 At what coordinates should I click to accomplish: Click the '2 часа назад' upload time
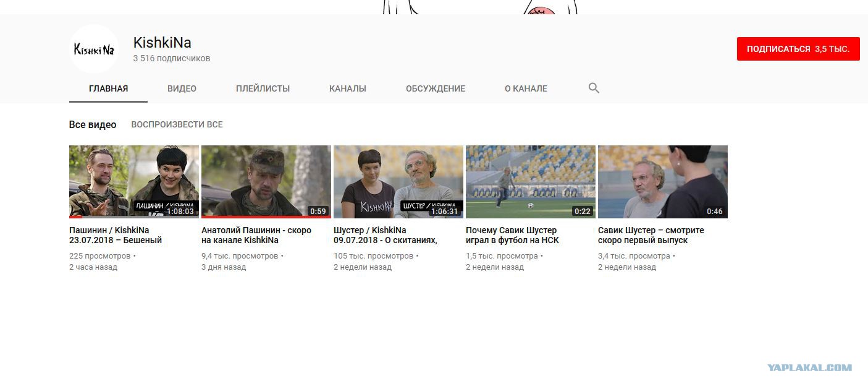click(93, 267)
